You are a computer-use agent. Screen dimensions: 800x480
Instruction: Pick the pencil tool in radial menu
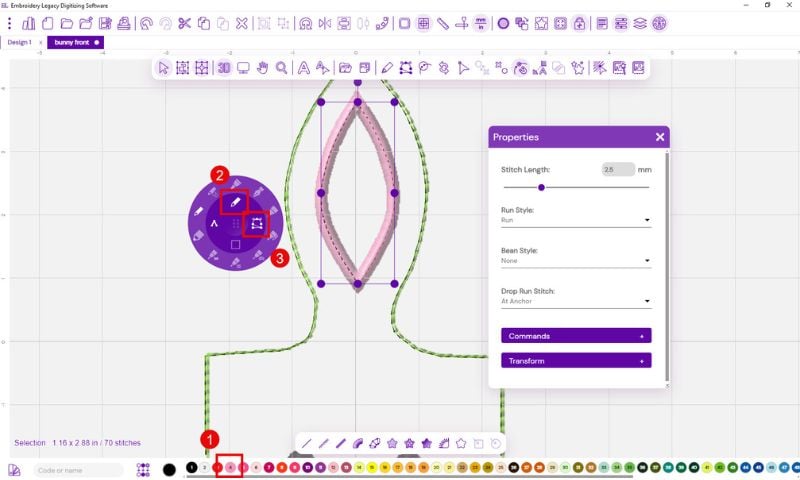(x=234, y=201)
